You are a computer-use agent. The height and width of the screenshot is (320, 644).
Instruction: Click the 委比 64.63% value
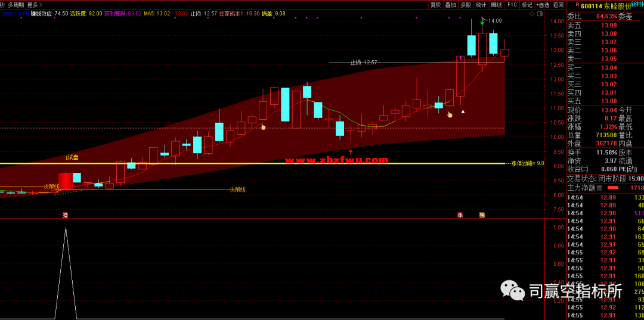pos(606,17)
